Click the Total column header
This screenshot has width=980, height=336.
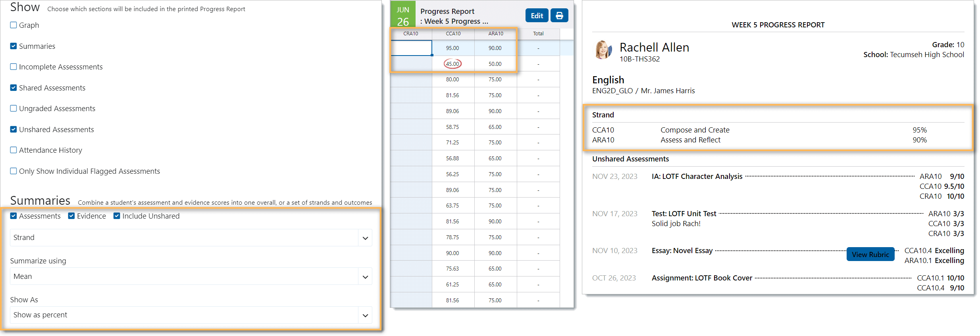coord(538,34)
